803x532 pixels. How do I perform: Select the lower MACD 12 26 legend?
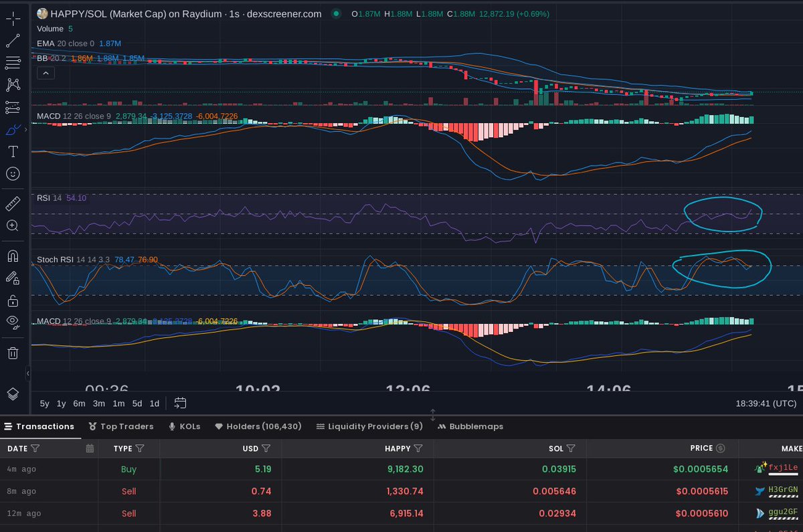click(x=74, y=321)
